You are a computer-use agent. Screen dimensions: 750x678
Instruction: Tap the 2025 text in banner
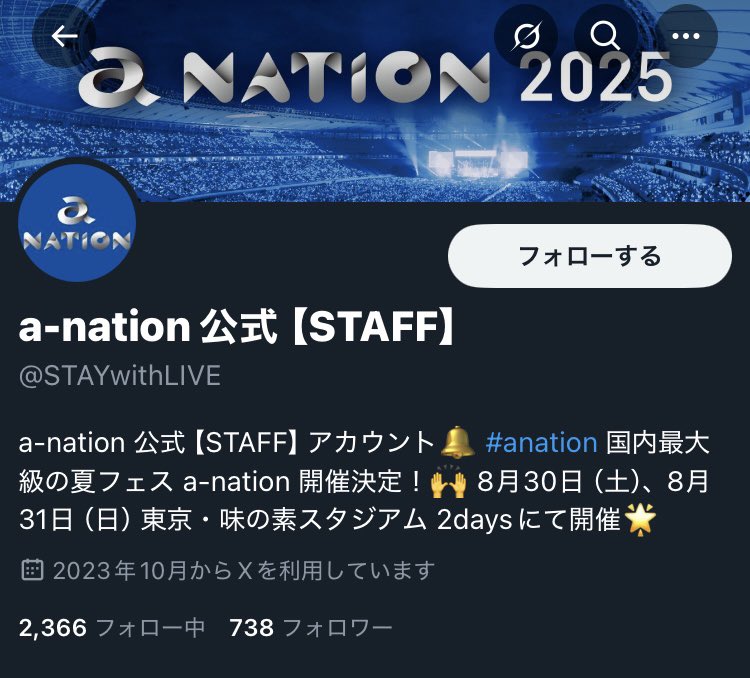click(x=596, y=77)
